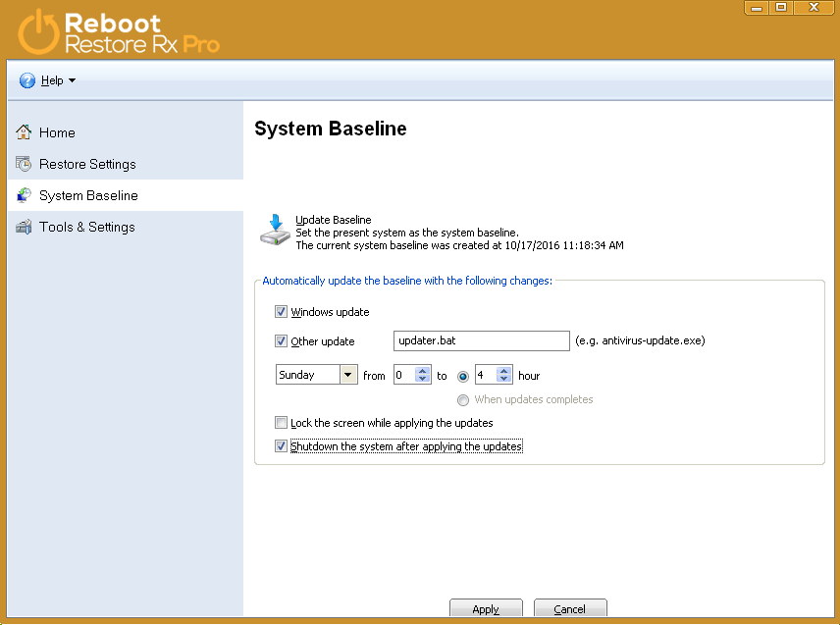Click the blue Help question mark icon

point(27,80)
